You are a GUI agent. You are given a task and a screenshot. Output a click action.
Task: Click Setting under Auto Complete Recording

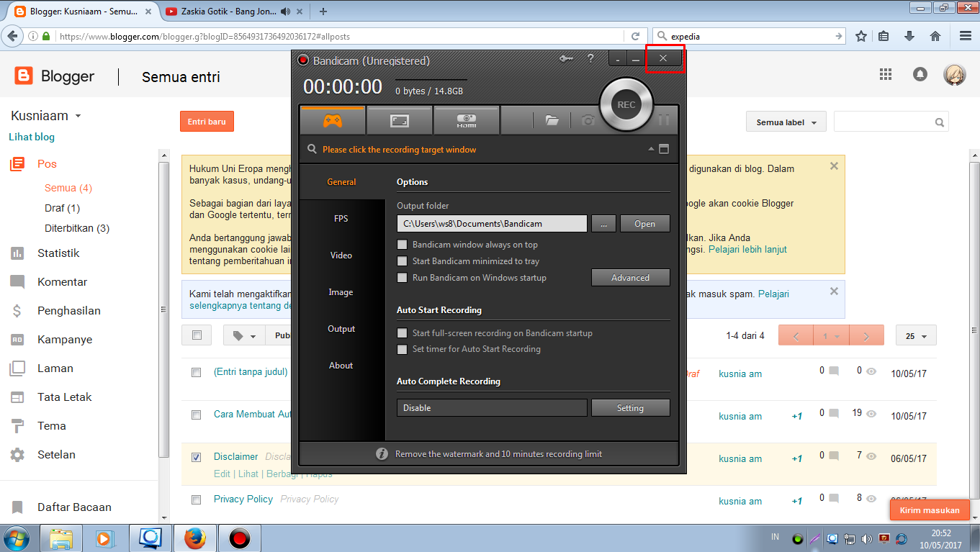pyautogui.click(x=630, y=408)
